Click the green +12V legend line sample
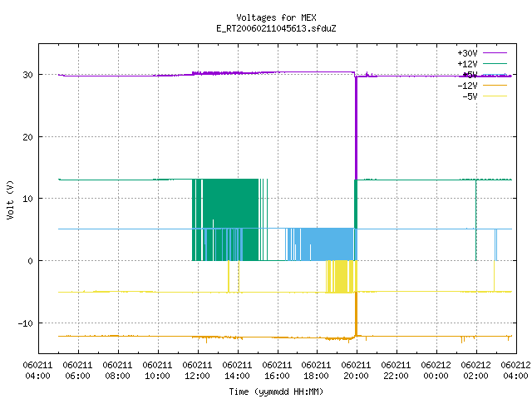The width and height of the screenshot is (532, 399). [x=495, y=63]
